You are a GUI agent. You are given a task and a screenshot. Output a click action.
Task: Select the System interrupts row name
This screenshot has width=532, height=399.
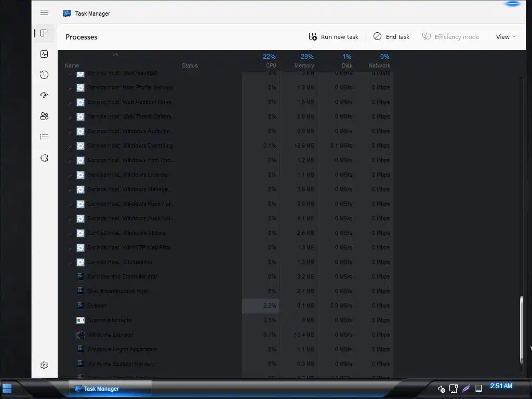(109, 320)
